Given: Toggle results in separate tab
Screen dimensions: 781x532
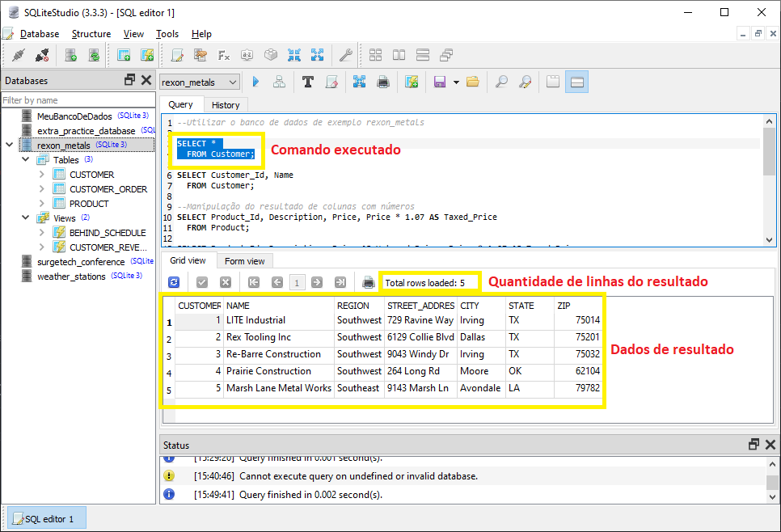Looking at the screenshot, I should pyautogui.click(x=553, y=82).
